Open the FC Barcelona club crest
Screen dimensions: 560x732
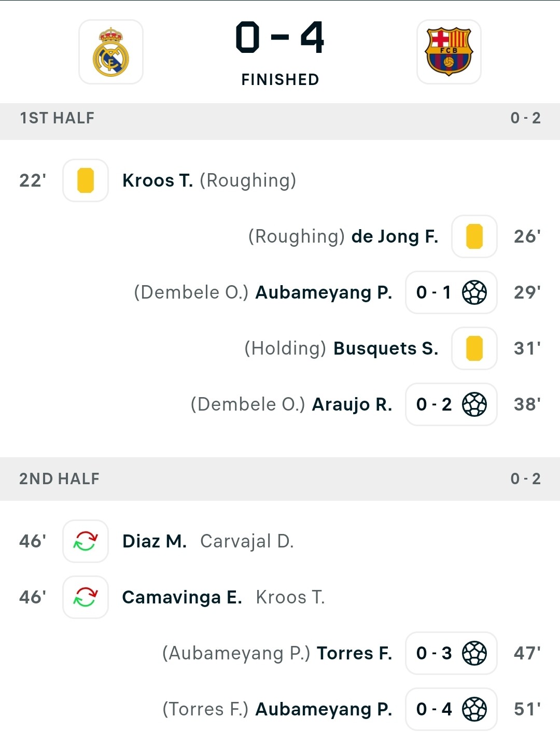449,52
